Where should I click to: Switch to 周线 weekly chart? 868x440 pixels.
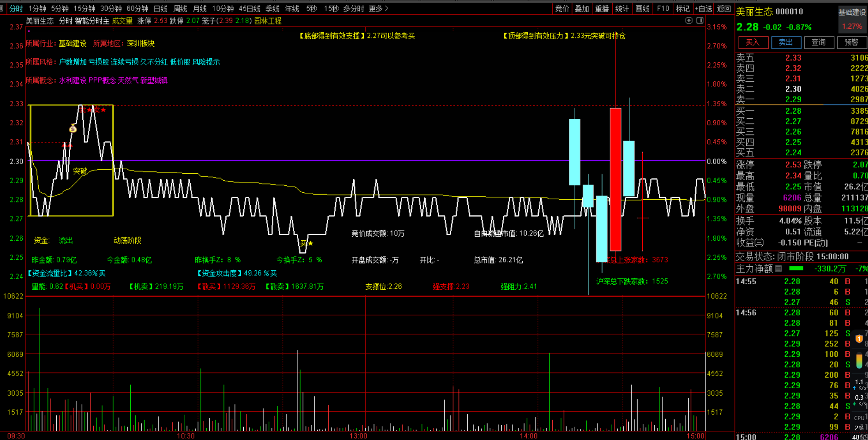[180, 8]
